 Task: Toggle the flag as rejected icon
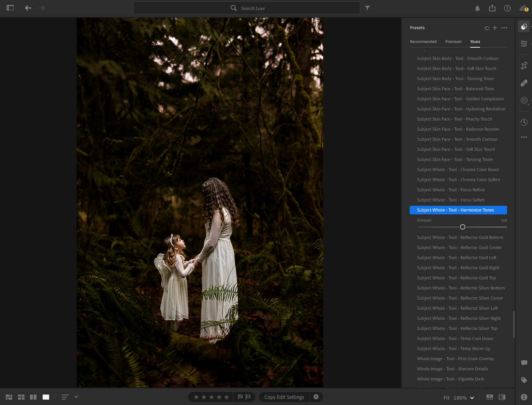[248, 397]
